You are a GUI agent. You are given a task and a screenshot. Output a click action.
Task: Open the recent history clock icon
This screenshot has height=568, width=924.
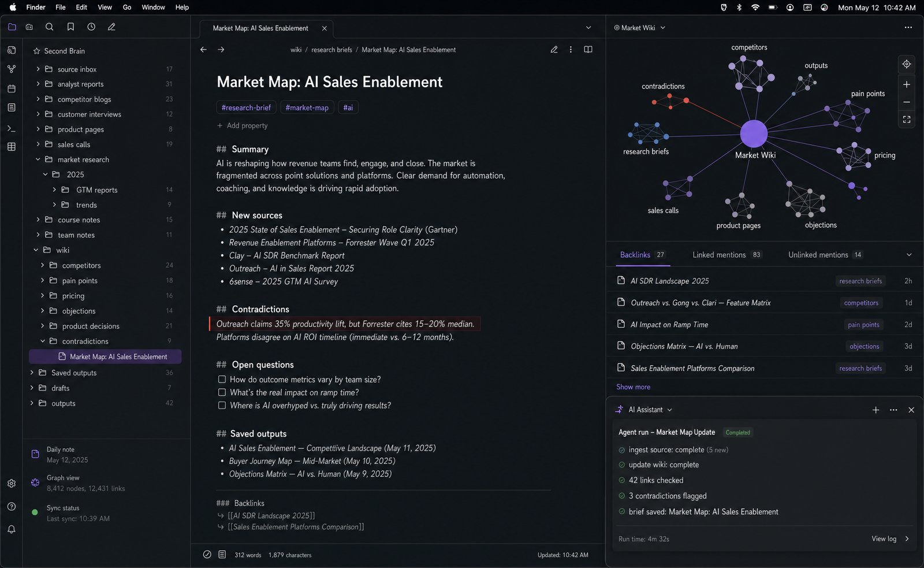[91, 27]
